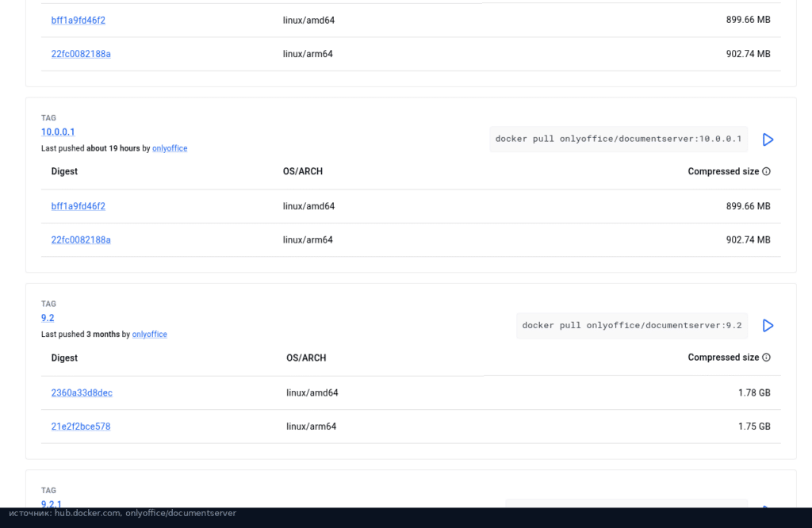Select 902.74 MB in the 10.0.0.1 card

point(748,239)
